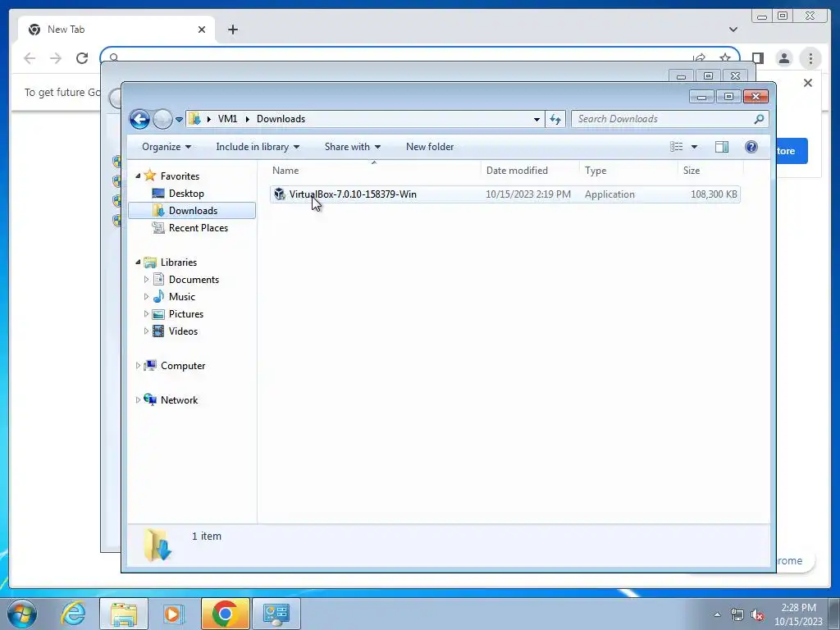Click VM1 in the address breadcrumb
This screenshot has width=840, height=630.
[x=227, y=119]
